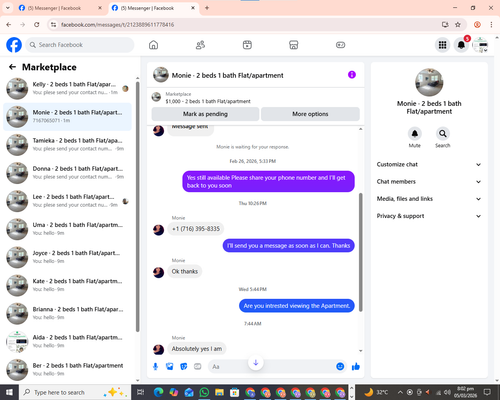Open Reels video icon in top navigation

247,45
